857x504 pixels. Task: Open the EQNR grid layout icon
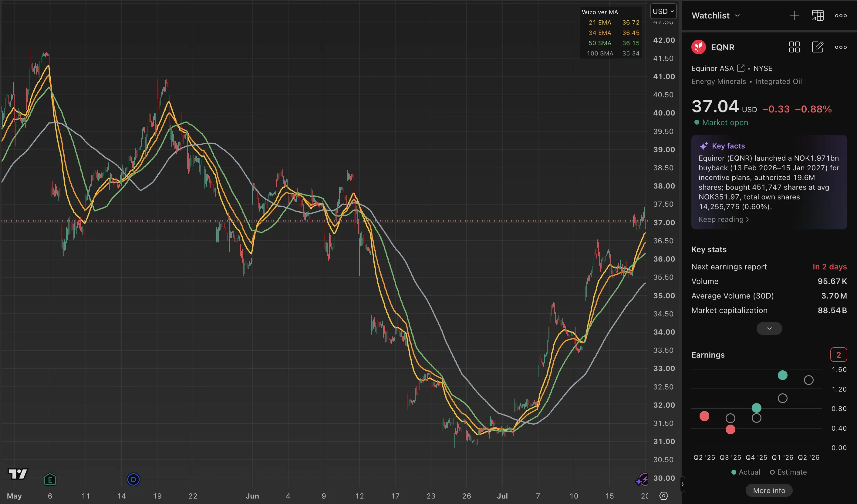coord(794,47)
